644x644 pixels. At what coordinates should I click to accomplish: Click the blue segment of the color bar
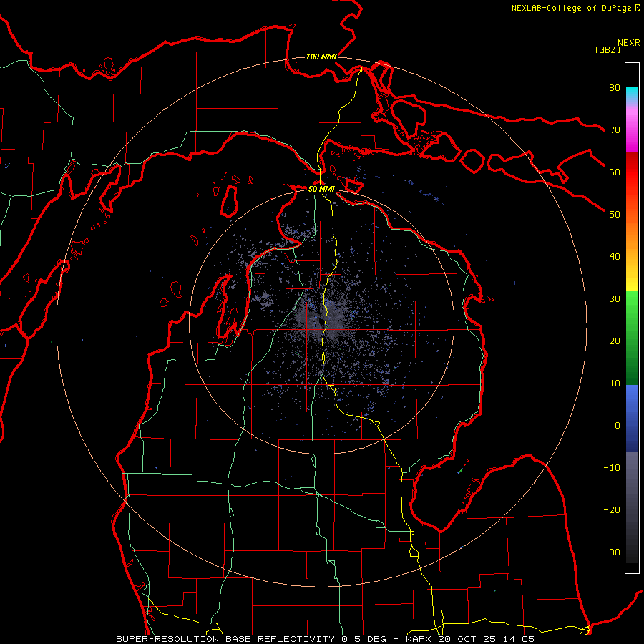pyautogui.click(x=632, y=419)
